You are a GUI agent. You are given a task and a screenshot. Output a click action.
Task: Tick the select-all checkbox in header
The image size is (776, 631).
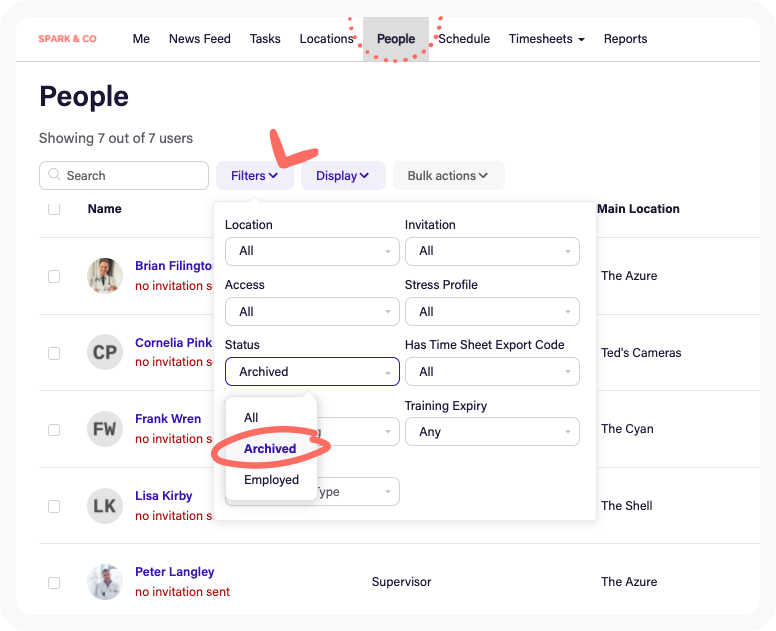click(x=54, y=209)
